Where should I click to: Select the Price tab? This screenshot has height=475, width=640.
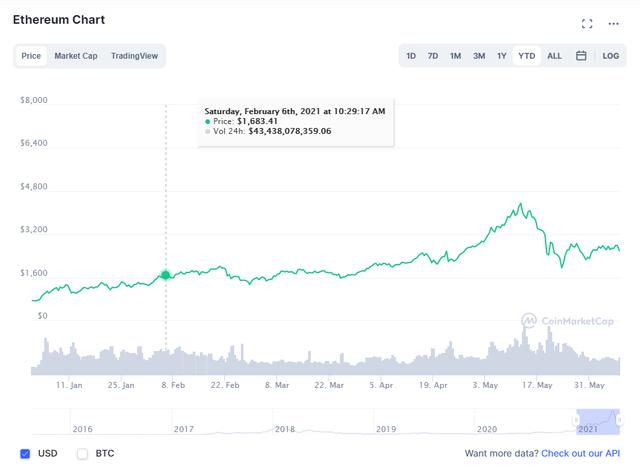tap(32, 56)
